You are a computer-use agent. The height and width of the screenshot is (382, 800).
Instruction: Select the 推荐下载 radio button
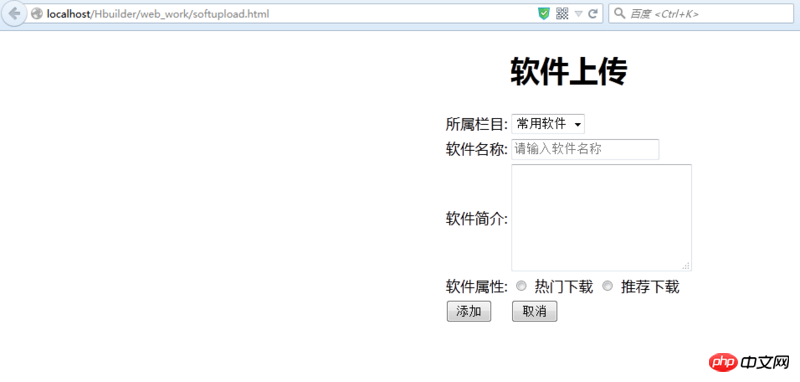pyautogui.click(x=607, y=287)
